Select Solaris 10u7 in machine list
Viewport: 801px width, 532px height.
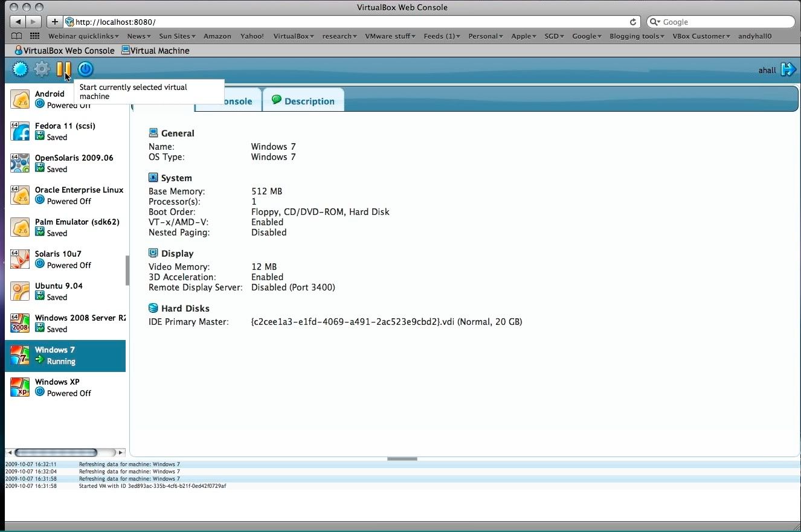[x=65, y=259]
